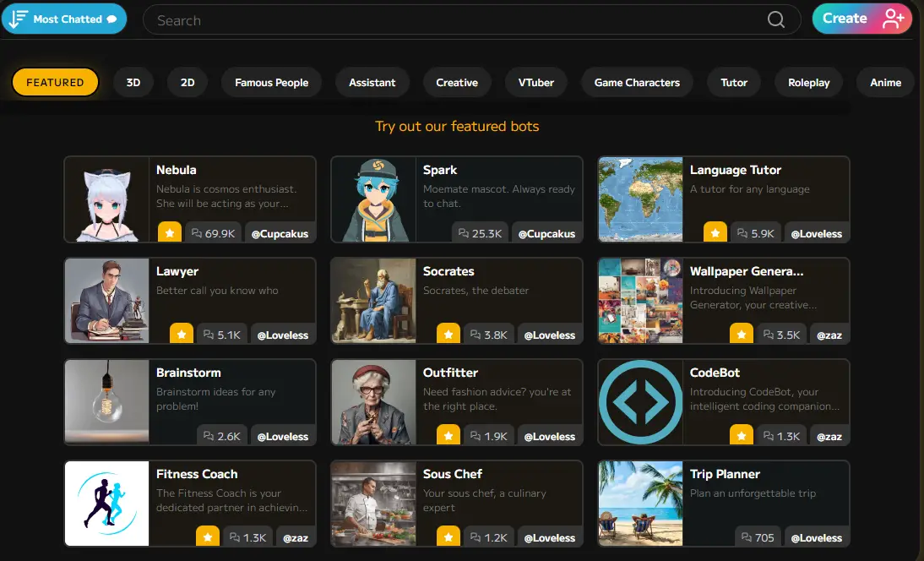924x561 pixels.
Task: Click the star badge on Socrates card
Action: [x=448, y=335]
